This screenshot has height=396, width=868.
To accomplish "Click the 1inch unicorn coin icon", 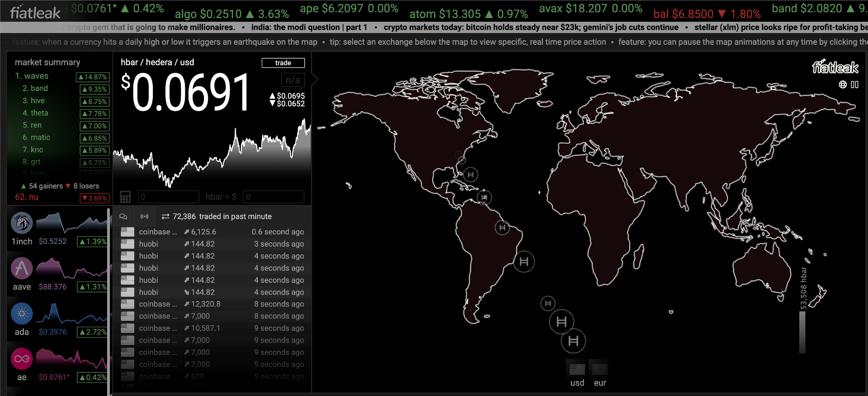I will coord(22,223).
